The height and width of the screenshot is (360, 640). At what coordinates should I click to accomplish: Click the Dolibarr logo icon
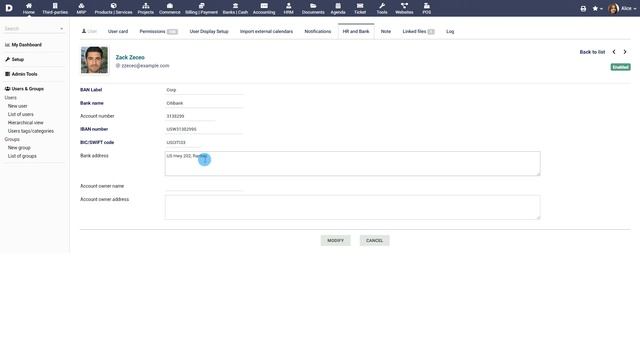[x=9, y=8]
